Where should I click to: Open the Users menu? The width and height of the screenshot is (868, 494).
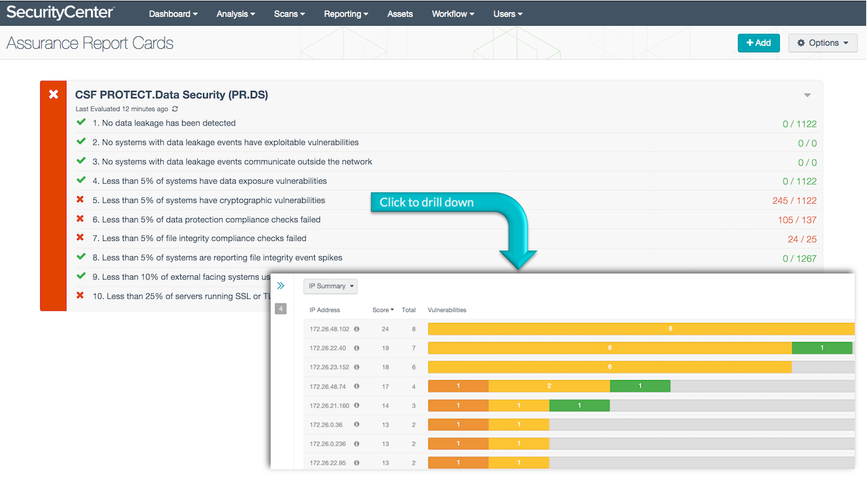pyautogui.click(x=508, y=14)
